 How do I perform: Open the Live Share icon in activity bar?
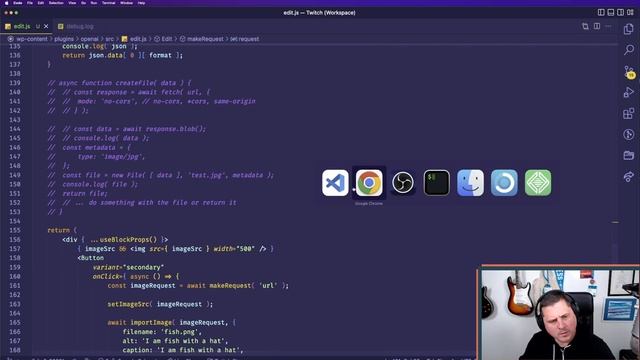629,176
